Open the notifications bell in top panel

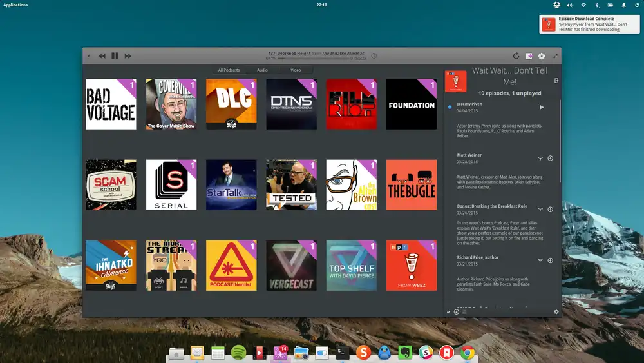tap(624, 5)
